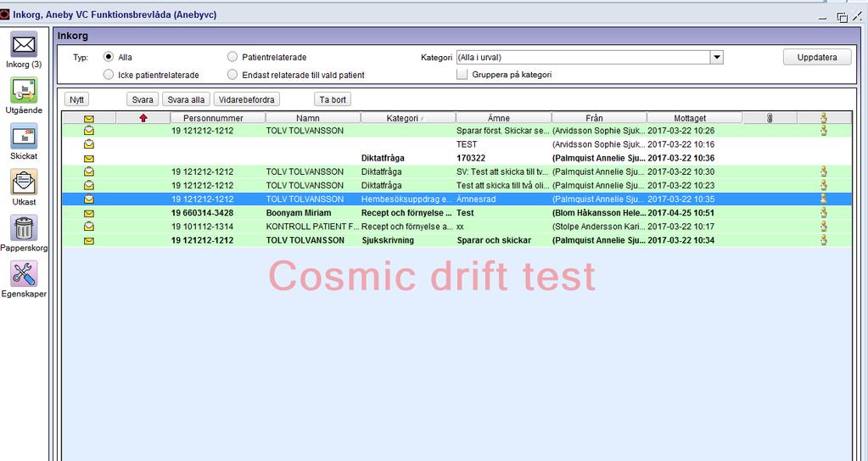The height and width of the screenshot is (461, 868).
Task: Click the Svara alla button
Action: tap(186, 99)
